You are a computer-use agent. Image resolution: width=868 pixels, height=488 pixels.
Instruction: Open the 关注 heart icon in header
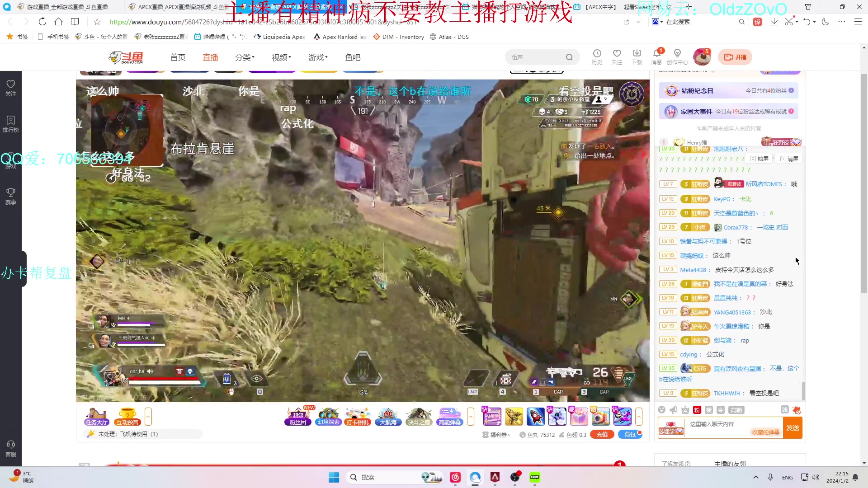click(617, 57)
